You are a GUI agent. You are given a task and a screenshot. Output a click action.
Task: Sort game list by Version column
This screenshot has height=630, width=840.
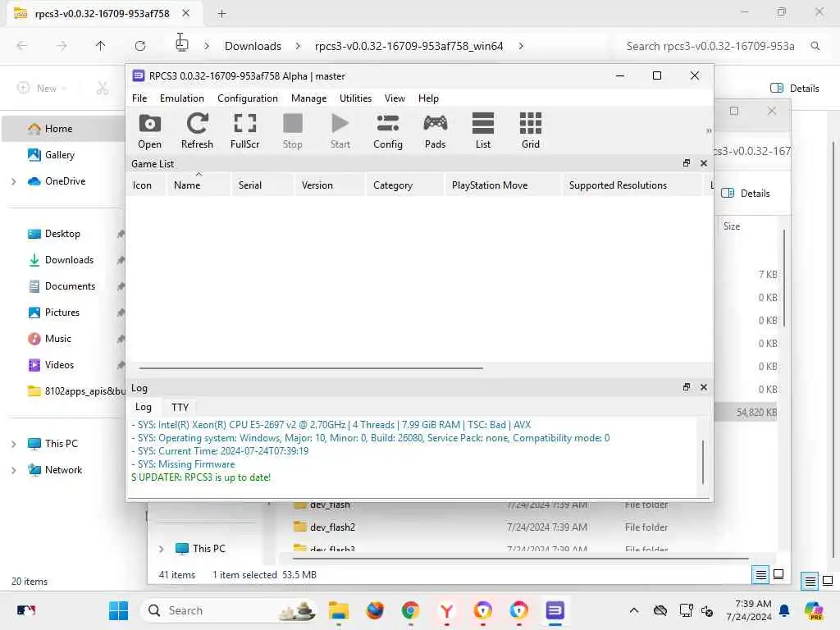coord(330,185)
